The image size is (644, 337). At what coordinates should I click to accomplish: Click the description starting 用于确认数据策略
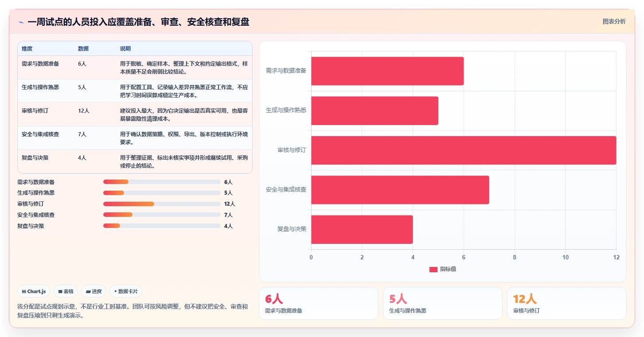click(184, 138)
